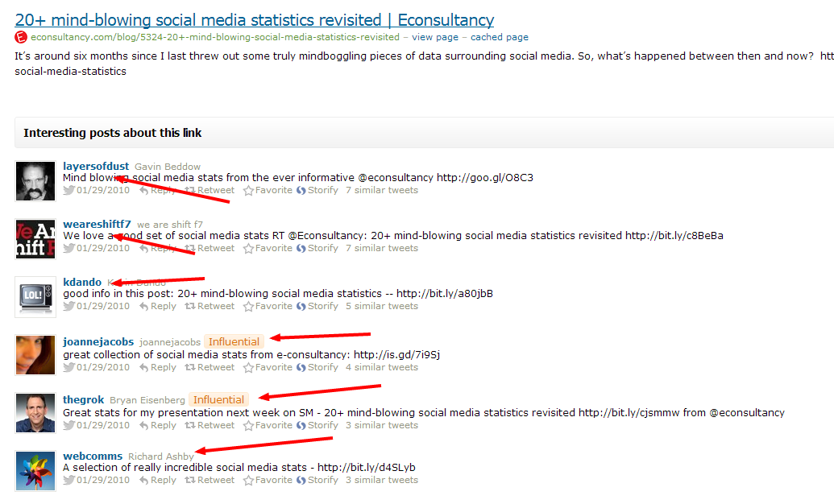Open the weareshiftf7 avatar image

coord(35,239)
